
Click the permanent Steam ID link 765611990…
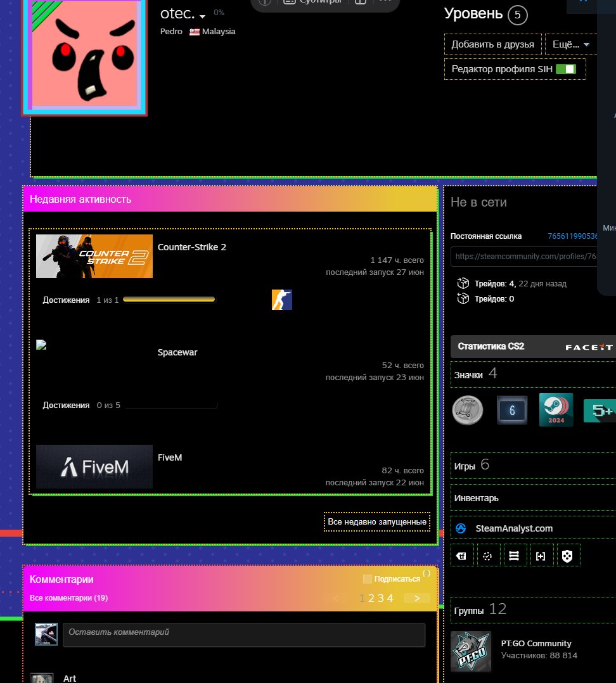pos(572,236)
